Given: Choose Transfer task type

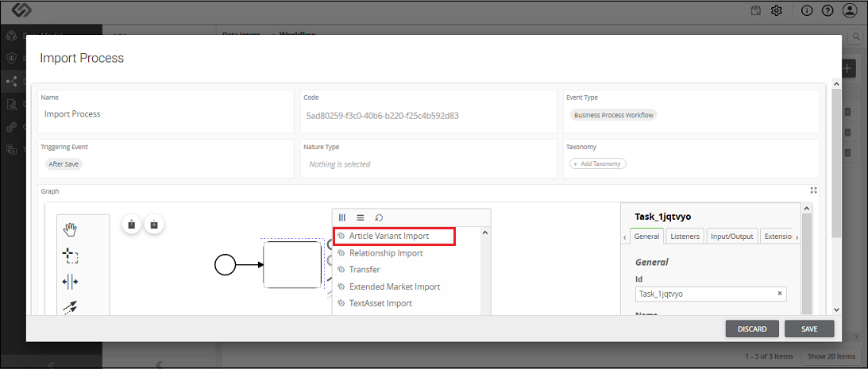Looking at the screenshot, I should point(365,270).
